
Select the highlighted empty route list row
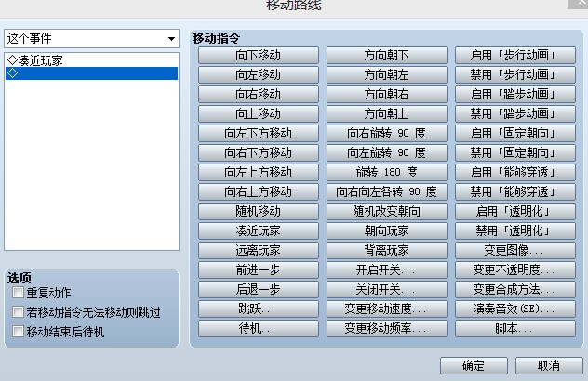[91, 73]
